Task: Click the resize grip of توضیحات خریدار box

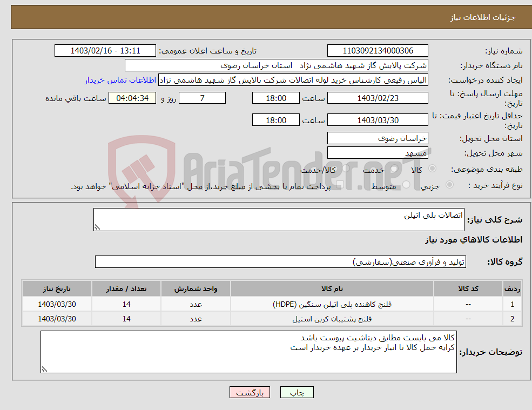Action: 44,369
